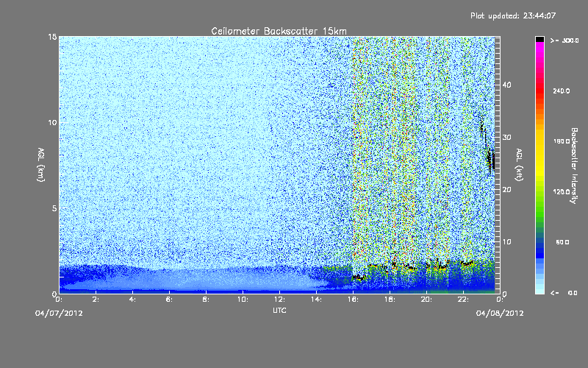Click the y-axis tick label 15

coord(52,37)
